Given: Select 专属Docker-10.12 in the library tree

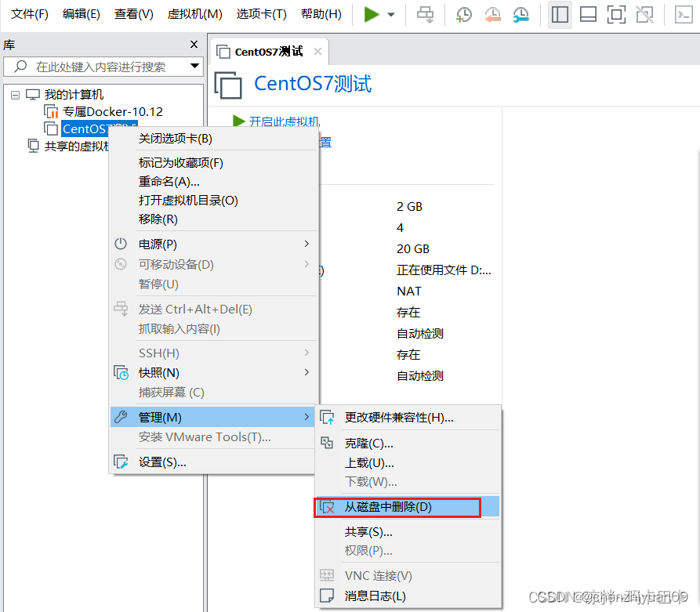Looking at the screenshot, I should pos(113,111).
